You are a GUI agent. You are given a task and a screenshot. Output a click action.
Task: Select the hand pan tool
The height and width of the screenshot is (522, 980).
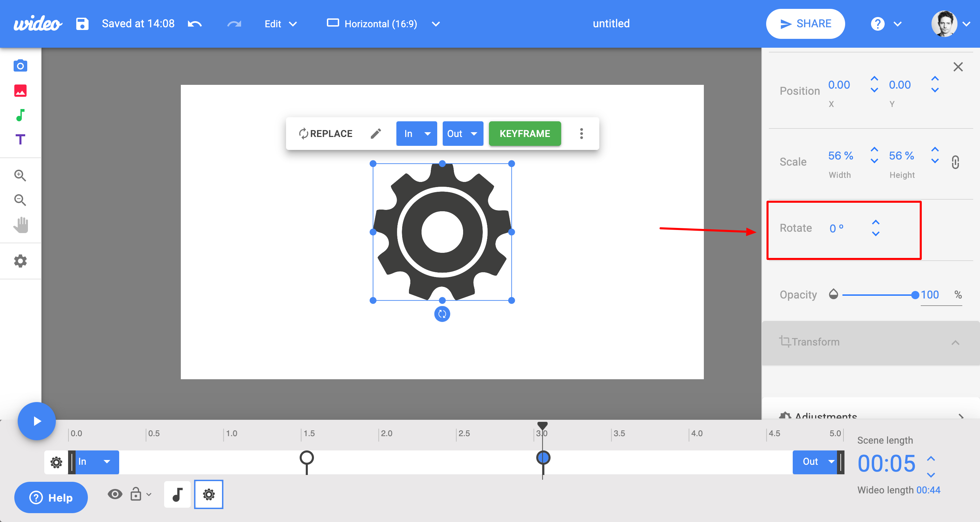[21, 225]
